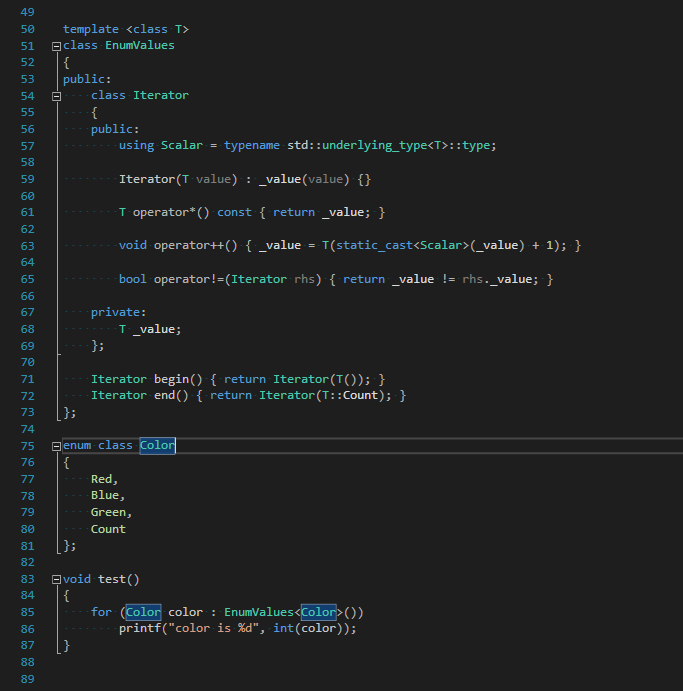683x691 pixels.
Task: Click 'printf' call on line 86
Action: click(x=140, y=628)
